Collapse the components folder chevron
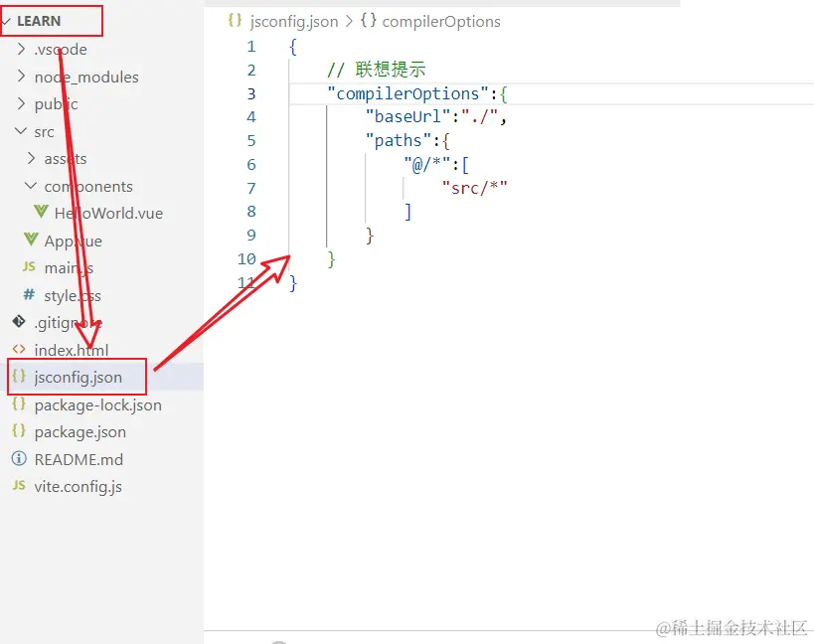 pyautogui.click(x=31, y=186)
